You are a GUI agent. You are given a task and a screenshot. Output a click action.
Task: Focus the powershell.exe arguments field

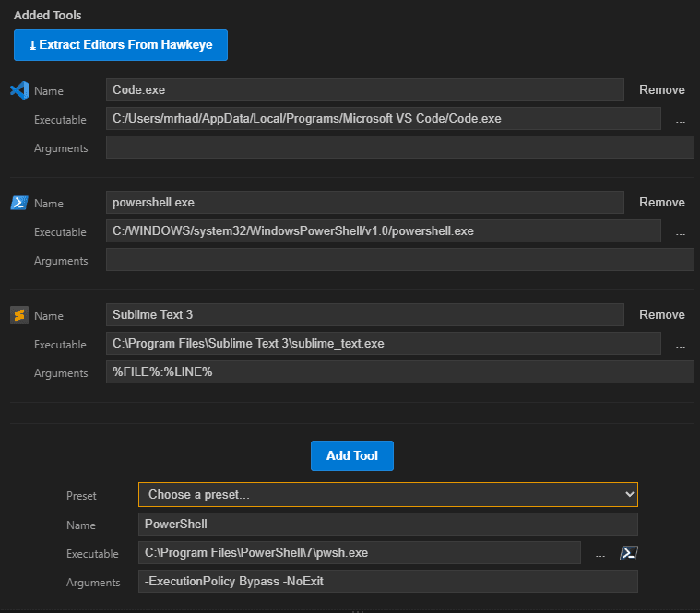pyautogui.click(x=400, y=260)
